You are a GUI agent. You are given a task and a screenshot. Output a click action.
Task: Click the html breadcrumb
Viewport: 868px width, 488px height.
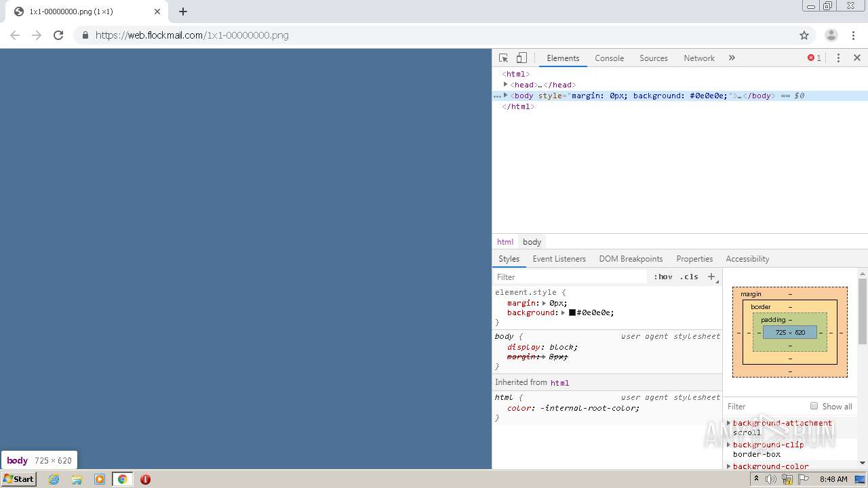(505, 242)
